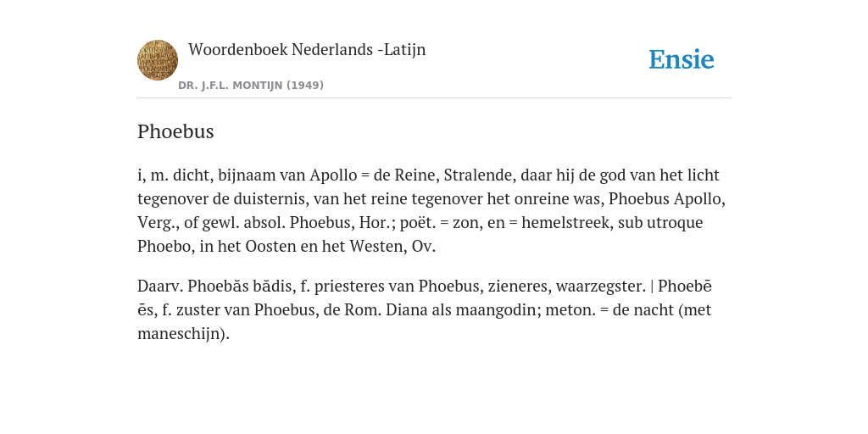Screen dimensions: 868x434
Task: Click the first paragraph starting 'i, m. dicht'
Action: point(431,210)
